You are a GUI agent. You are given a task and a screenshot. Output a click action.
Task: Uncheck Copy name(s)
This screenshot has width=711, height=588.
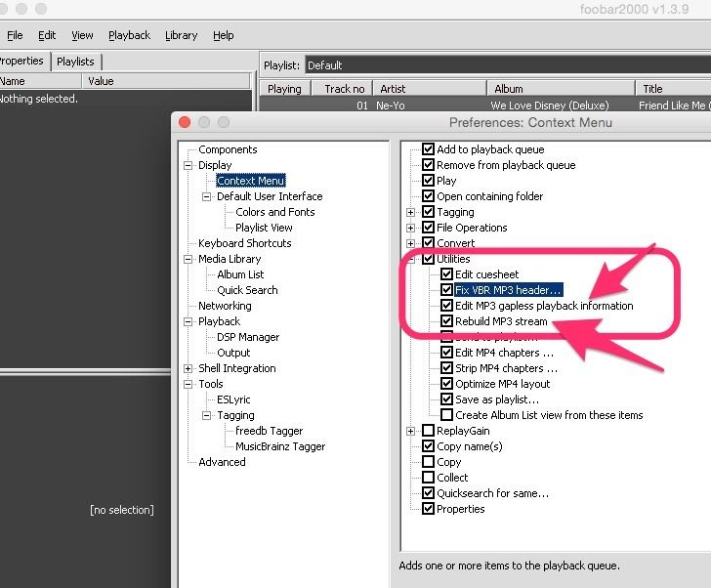point(428,446)
